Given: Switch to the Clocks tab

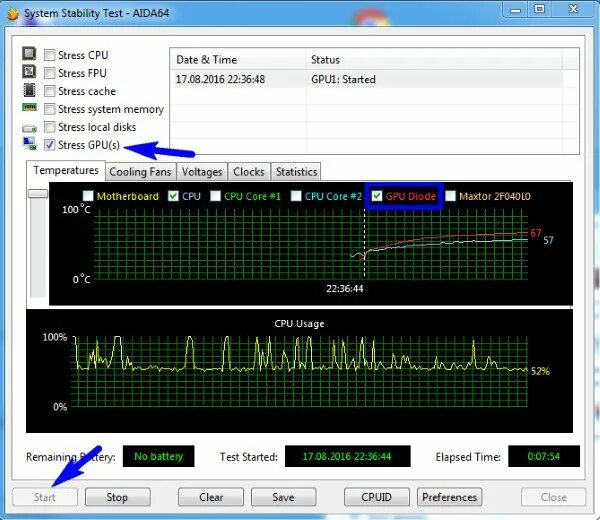Looking at the screenshot, I should tap(249, 172).
